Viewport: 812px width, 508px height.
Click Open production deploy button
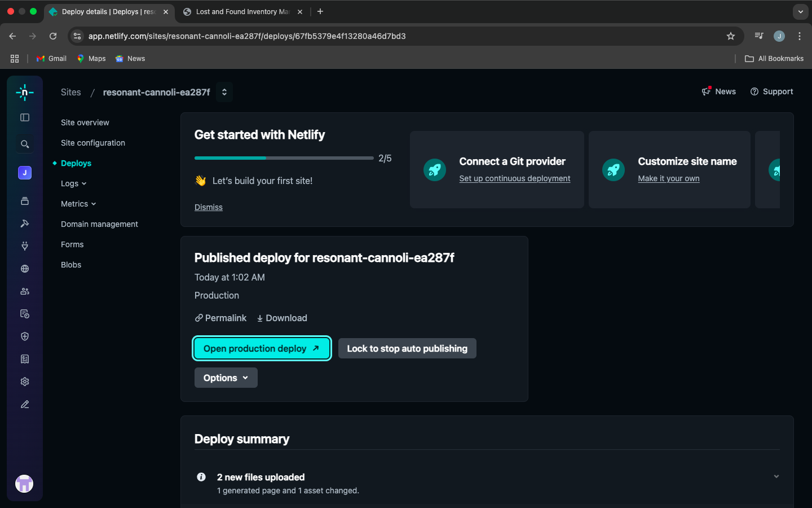click(262, 348)
